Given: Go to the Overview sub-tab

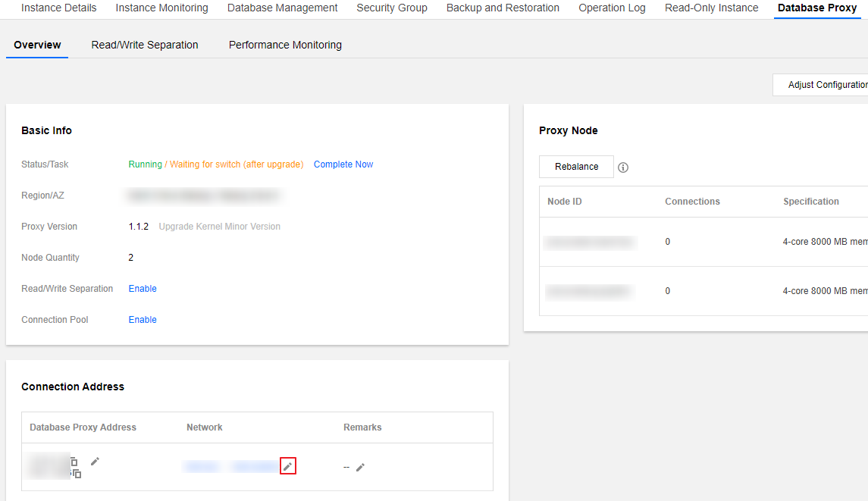Looking at the screenshot, I should click(37, 45).
